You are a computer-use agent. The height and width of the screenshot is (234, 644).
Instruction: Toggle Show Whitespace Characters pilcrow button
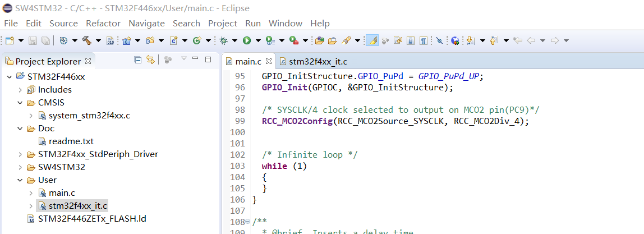pos(424,40)
